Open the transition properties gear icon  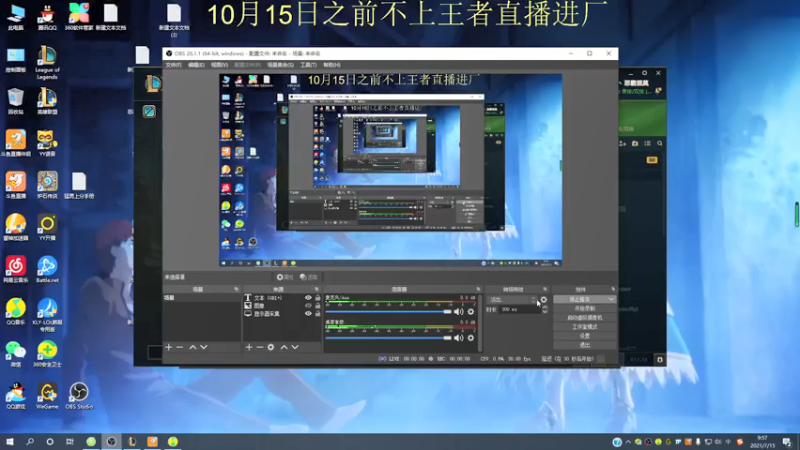544,300
